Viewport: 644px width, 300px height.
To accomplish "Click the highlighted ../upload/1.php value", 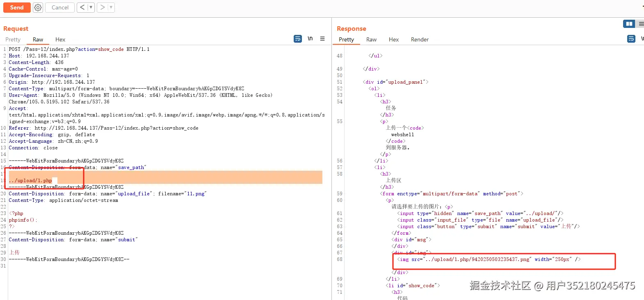I will point(30,181).
